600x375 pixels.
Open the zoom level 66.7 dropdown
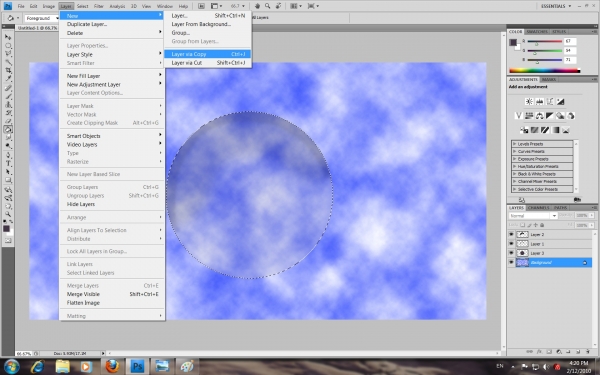tap(243, 6)
